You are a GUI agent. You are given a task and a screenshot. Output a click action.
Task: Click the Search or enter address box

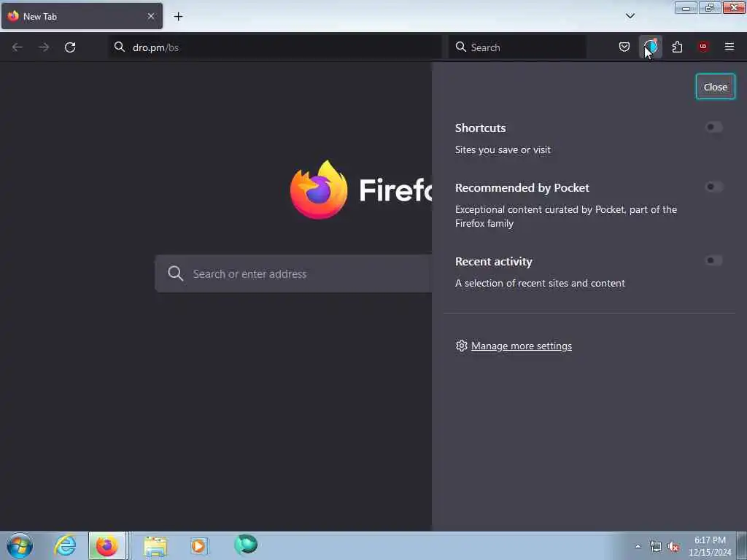(293, 273)
